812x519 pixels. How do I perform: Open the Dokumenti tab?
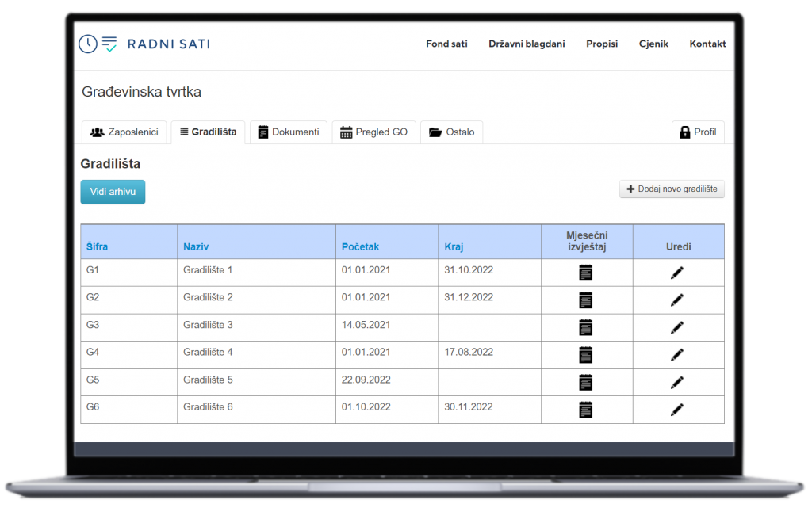point(289,132)
